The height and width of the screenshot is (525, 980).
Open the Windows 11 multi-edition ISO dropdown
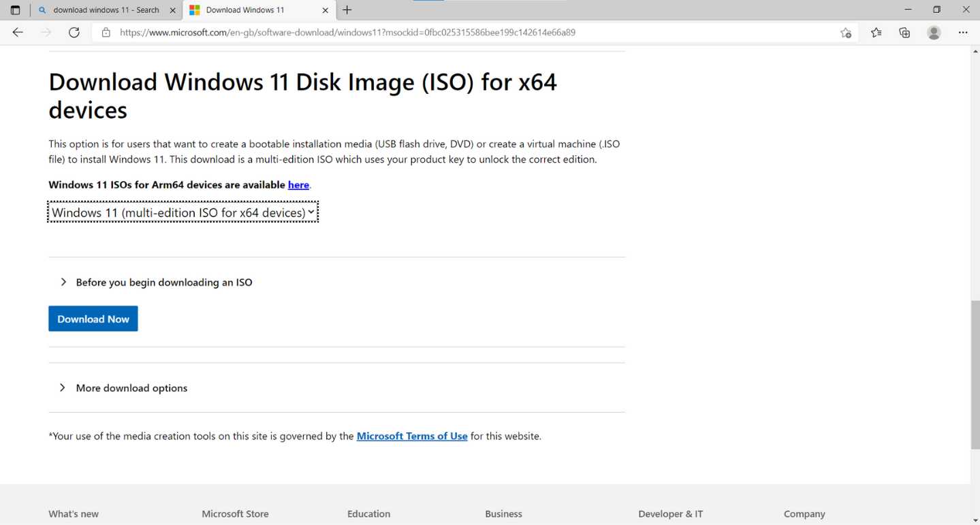point(183,212)
